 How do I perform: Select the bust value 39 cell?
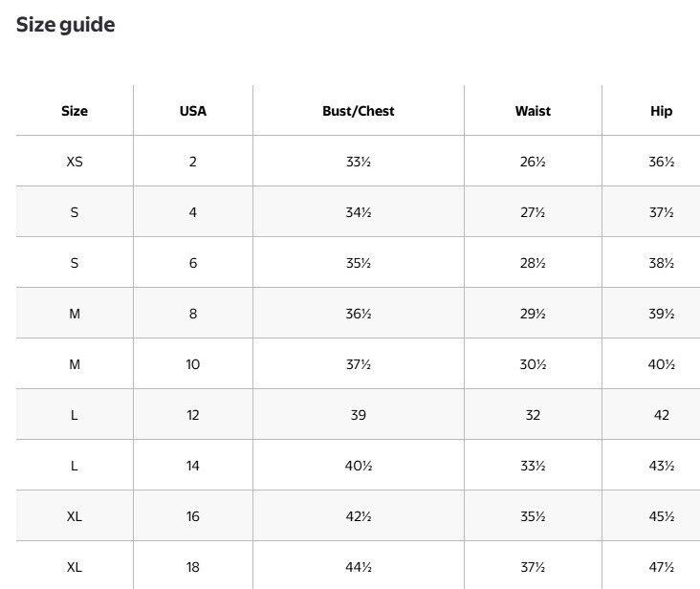[x=359, y=415]
